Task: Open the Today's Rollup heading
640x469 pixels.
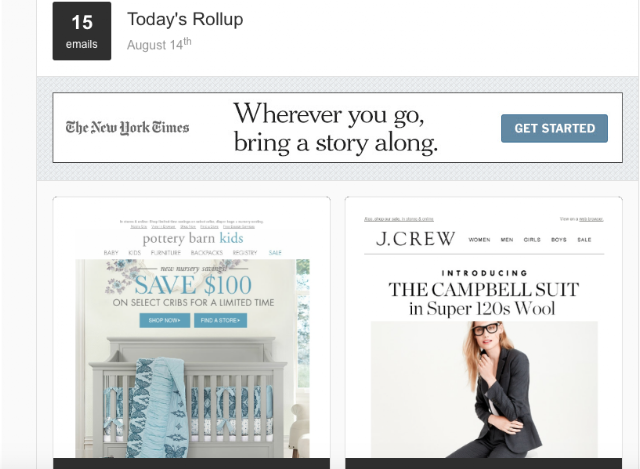Action: point(185,19)
